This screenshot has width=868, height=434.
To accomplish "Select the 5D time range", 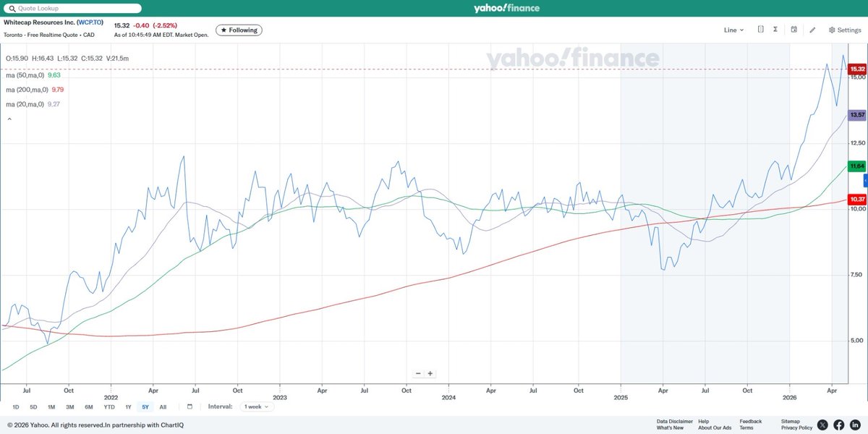I will (33, 407).
